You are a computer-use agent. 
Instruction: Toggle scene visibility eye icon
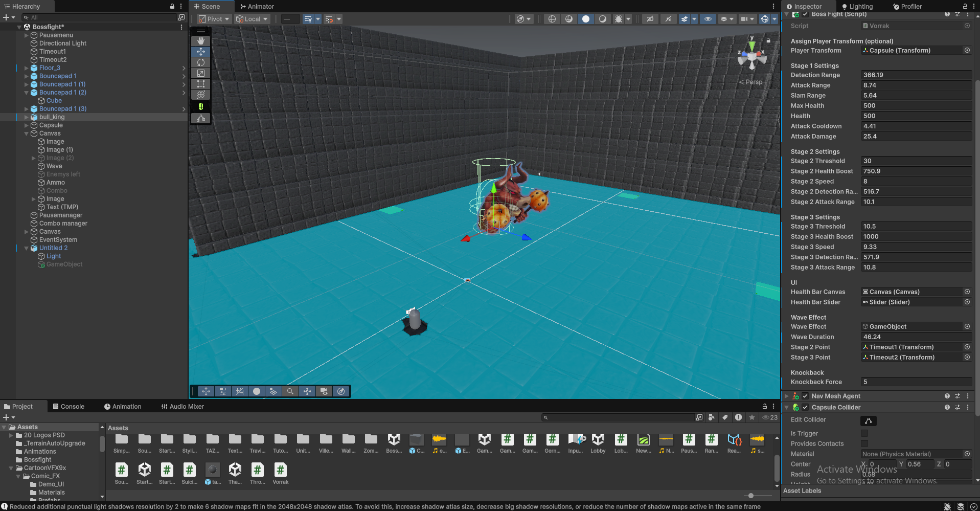(x=708, y=19)
